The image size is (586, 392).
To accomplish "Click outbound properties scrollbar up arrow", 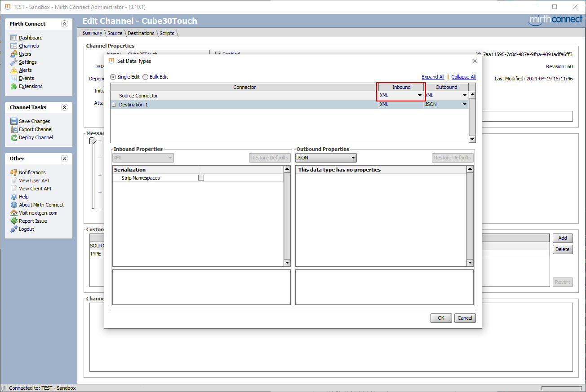I will (470, 169).
